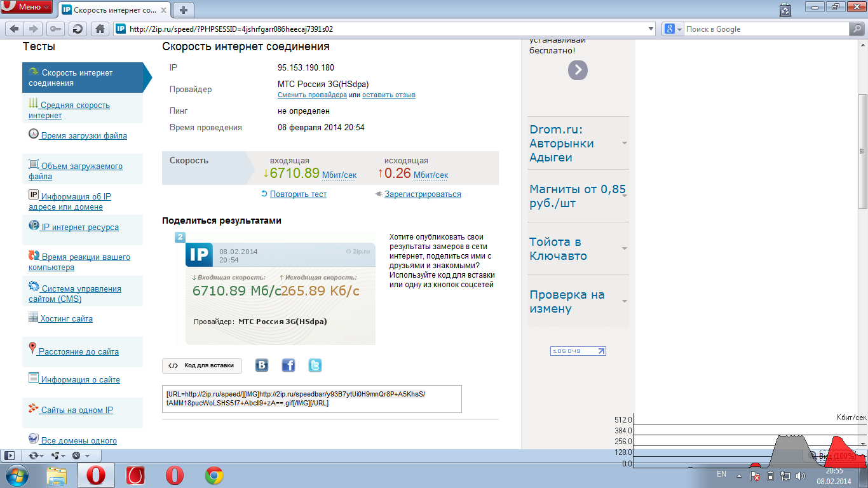Select Скорость интернет соединения sidebar item
The image size is (868, 488).
tap(83, 78)
